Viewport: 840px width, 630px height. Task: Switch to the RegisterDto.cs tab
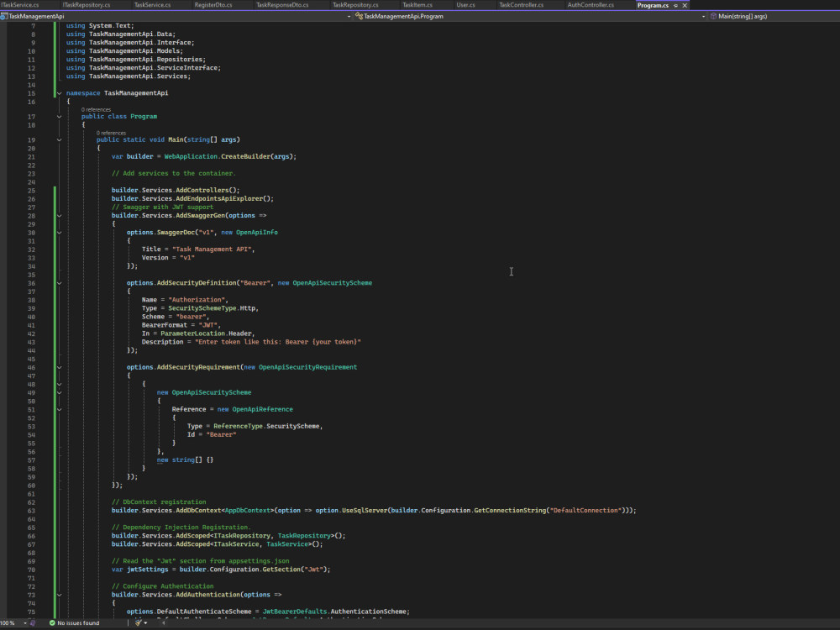[213, 5]
